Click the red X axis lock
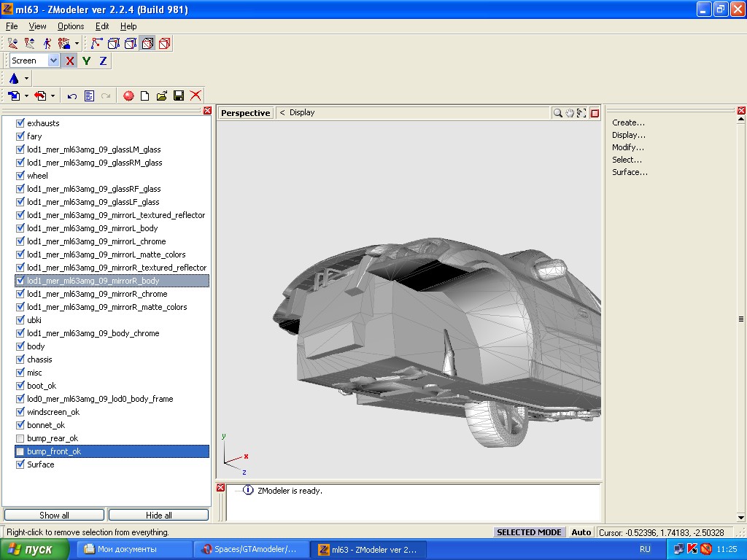 point(70,61)
